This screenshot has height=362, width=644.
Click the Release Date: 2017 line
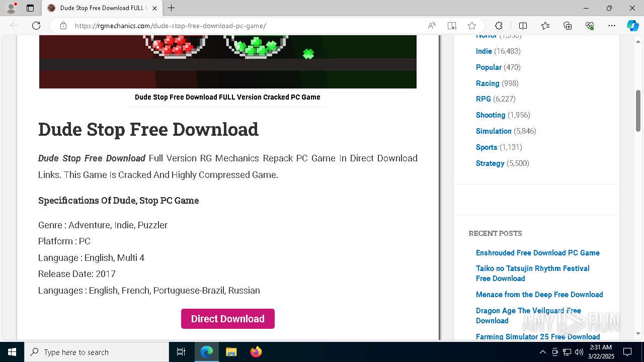pyautogui.click(x=77, y=274)
